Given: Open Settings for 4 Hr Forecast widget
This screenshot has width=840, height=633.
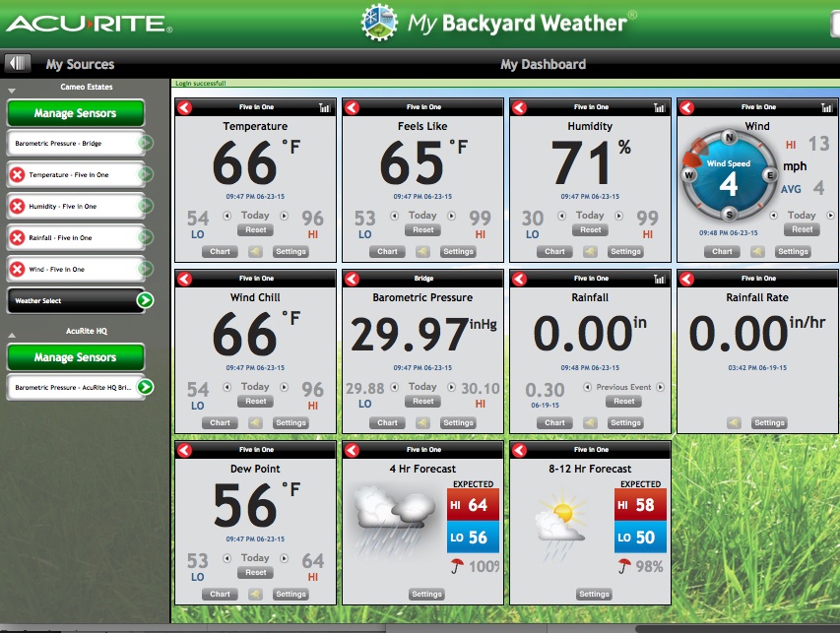Looking at the screenshot, I should tap(426, 594).
